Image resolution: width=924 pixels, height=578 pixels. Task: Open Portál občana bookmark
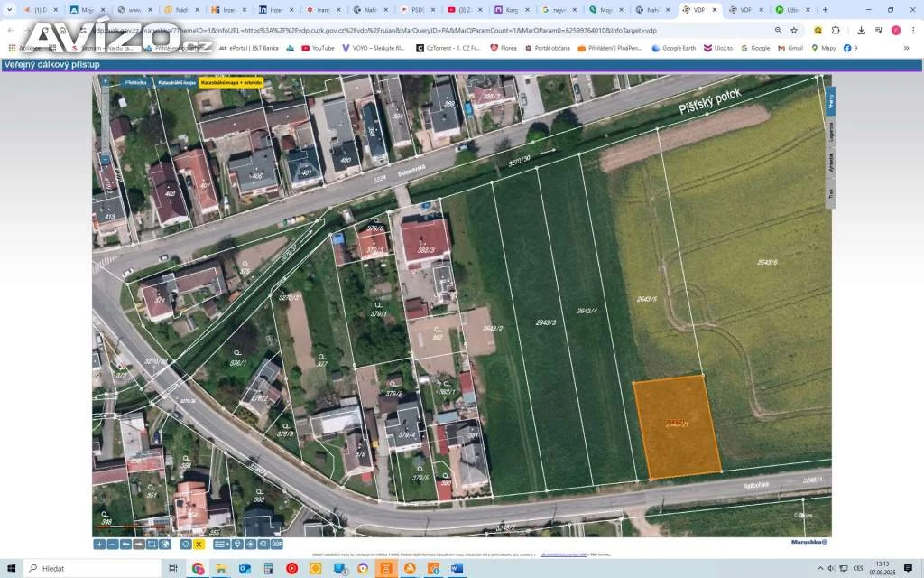pyautogui.click(x=548, y=48)
